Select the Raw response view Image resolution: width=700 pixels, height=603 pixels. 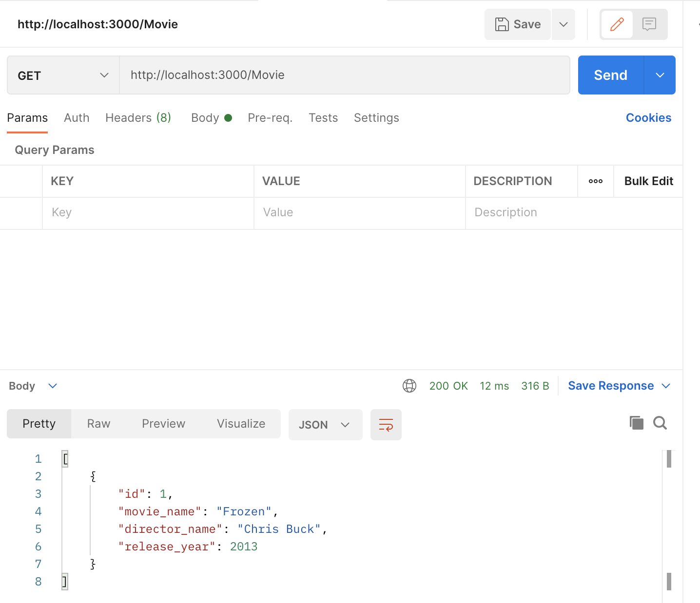click(98, 424)
